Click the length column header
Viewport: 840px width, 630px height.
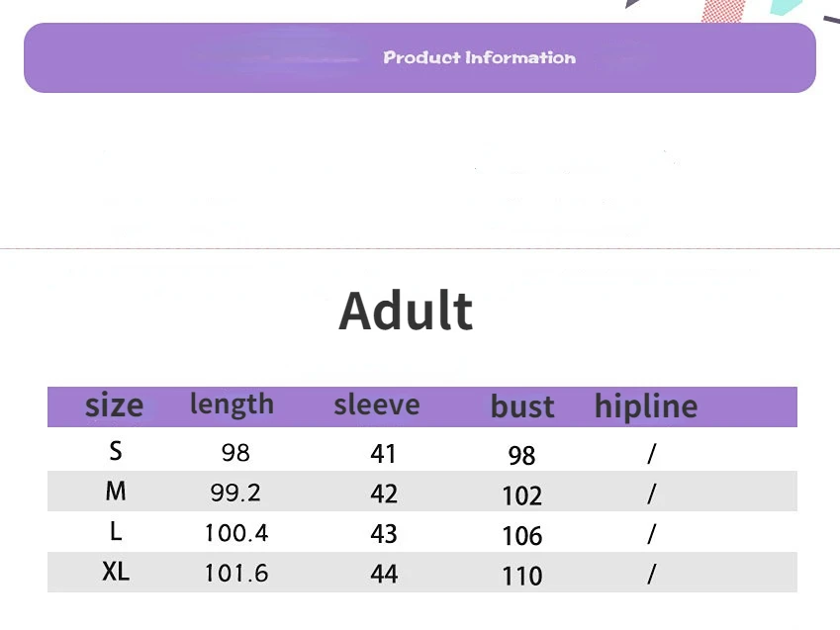(x=232, y=405)
